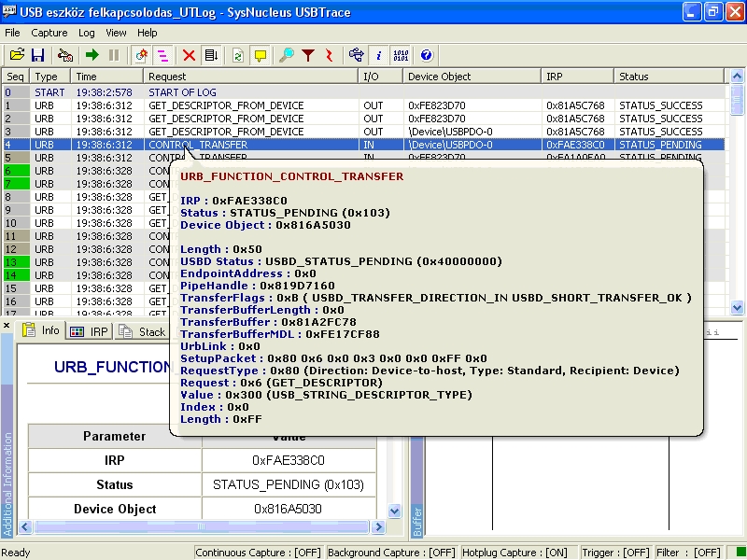Sort by the I/O column header
This screenshot has width=747, height=560.
tap(380, 77)
